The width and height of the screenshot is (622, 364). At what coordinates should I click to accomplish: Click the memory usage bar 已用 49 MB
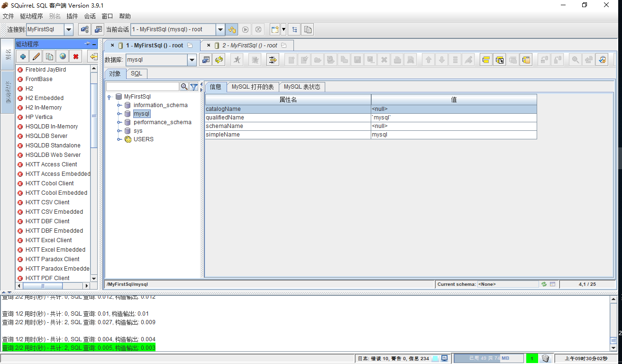(489, 358)
